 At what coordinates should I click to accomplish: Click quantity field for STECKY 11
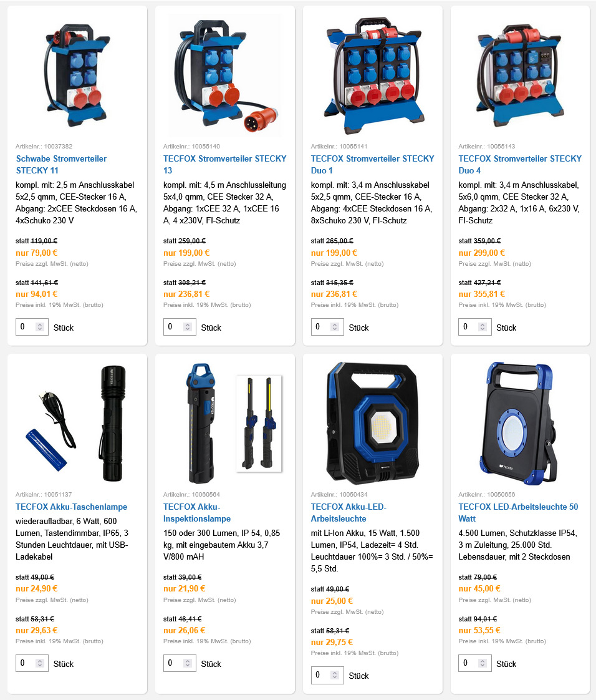[32, 327]
